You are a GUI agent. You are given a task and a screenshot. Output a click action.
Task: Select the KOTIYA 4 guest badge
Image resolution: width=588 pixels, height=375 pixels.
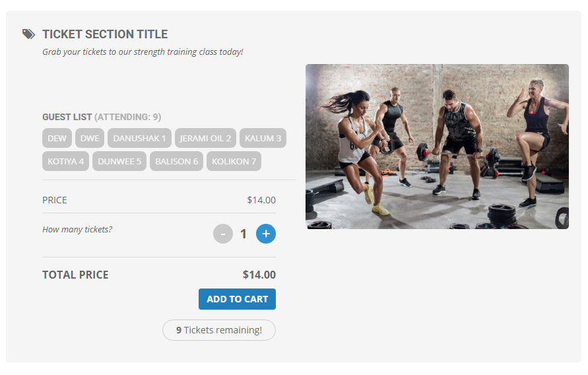point(66,161)
